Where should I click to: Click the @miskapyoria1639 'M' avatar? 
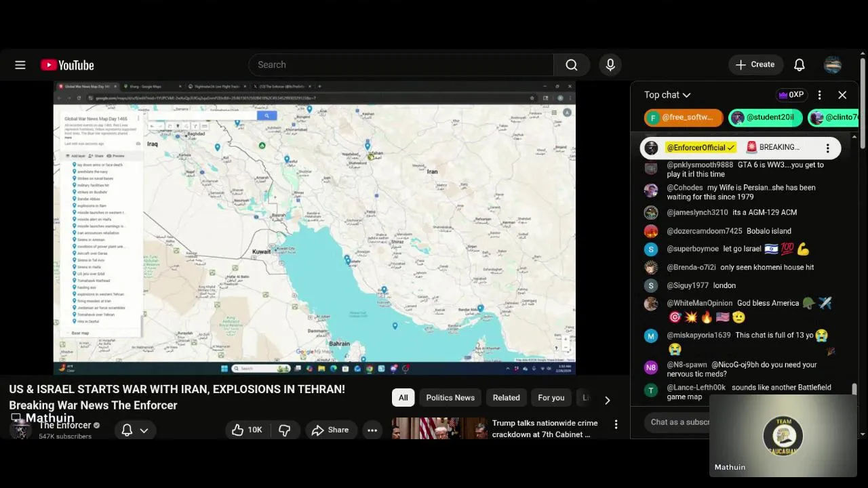coord(651,335)
